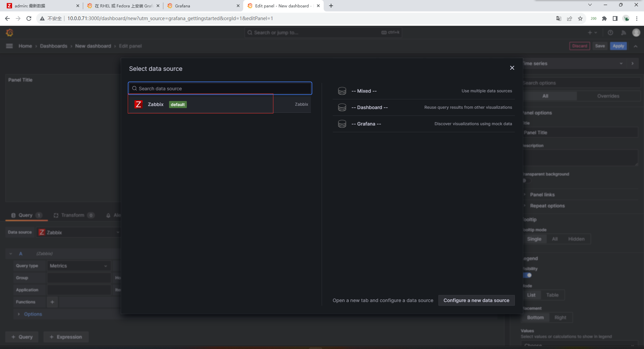This screenshot has height=349, width=644.
Task: Select List legend mode
Action: click(x=531, y=295)
